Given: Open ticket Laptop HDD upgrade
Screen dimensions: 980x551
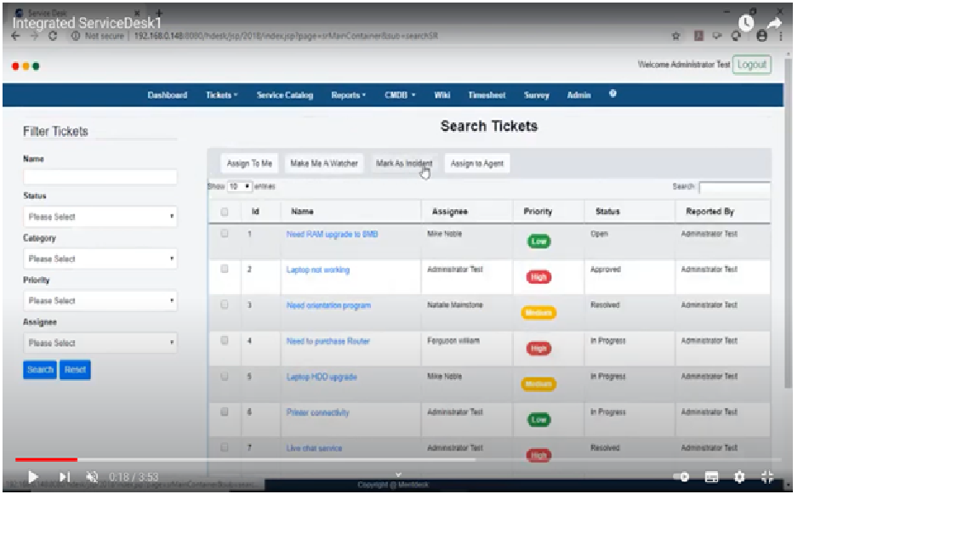Looking at the screenshot, I should (322, 378).
